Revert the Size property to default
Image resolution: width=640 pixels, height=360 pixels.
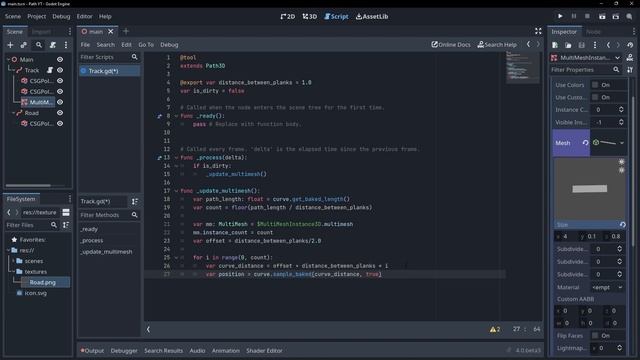coord(622,224)
